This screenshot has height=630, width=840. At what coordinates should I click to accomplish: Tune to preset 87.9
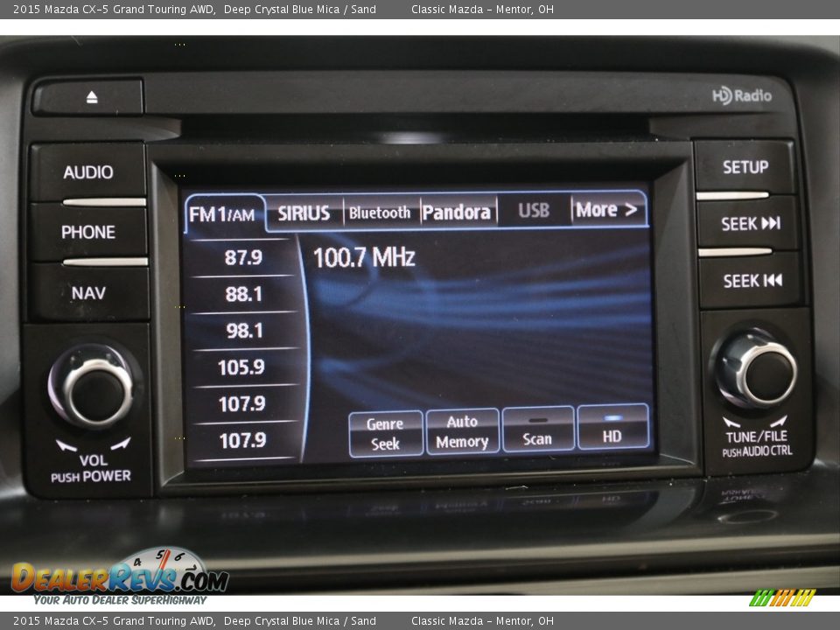242,257
